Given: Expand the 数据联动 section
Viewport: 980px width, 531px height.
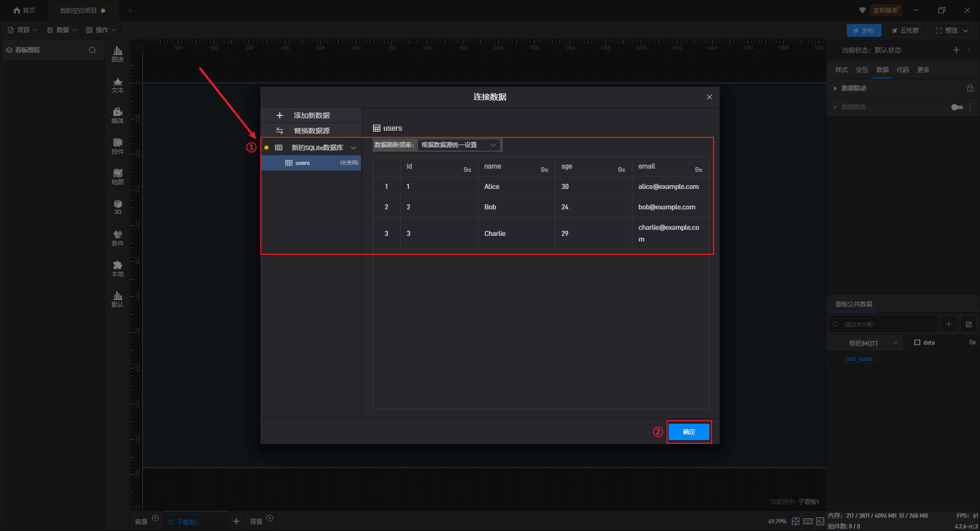Looking at the screenshot, I should pyautogui.click(x=835, y=88).
